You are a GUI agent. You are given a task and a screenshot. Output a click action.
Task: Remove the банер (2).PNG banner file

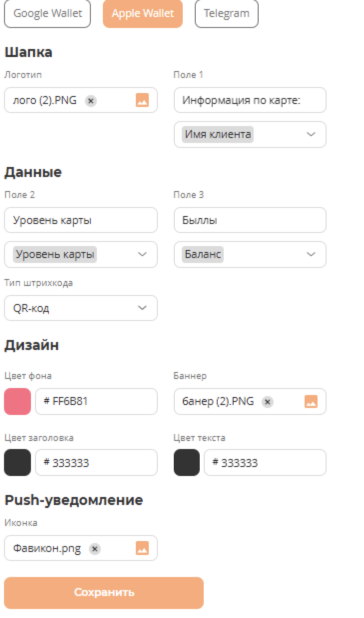[268, 401]
